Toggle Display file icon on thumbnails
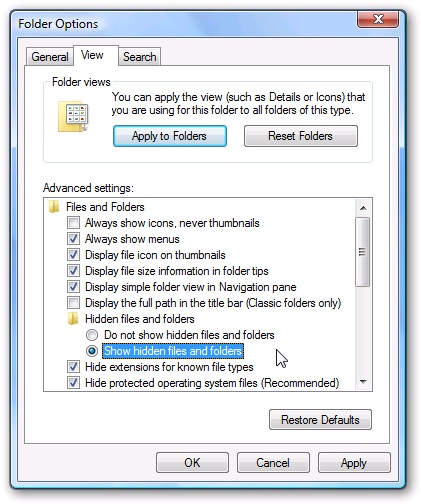The image size is (421, 504). pyautogui.click(x=73, y=254)
